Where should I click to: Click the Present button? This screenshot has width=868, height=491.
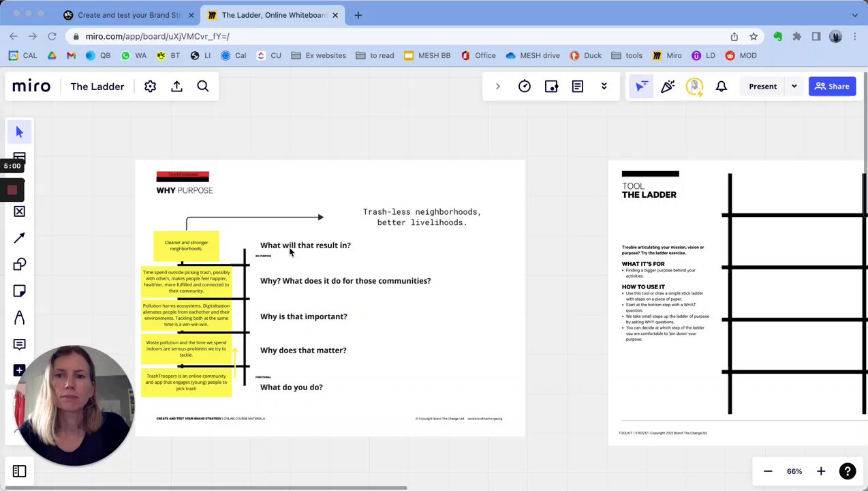tap(762, 87)
